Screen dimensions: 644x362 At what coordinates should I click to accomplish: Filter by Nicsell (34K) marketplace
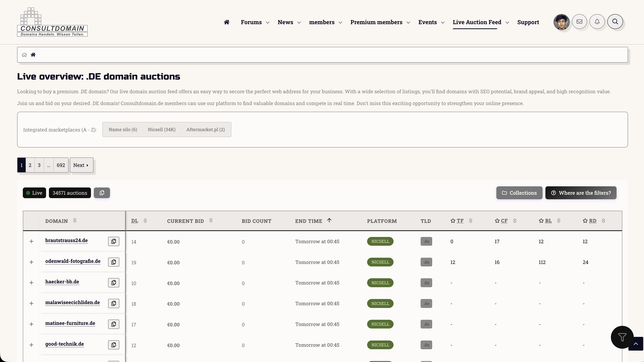tap(162, 129)
